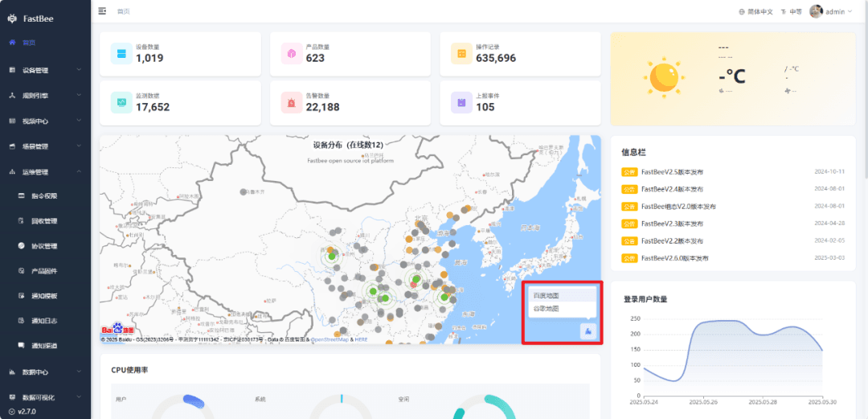868x419 pixels.
Task: Collapse the sidebar with the hamburger icon
Action: tap(102, 11)
